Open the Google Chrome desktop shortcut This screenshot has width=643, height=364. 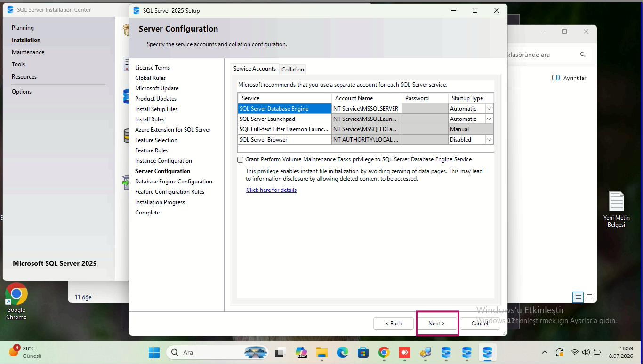click(x=16, y=301)
